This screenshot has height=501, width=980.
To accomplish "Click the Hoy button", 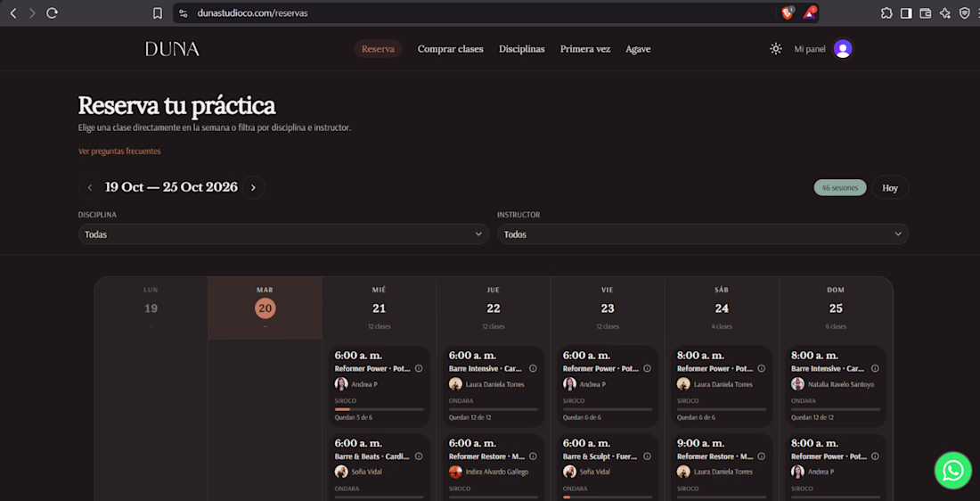I will click(890, 187).
